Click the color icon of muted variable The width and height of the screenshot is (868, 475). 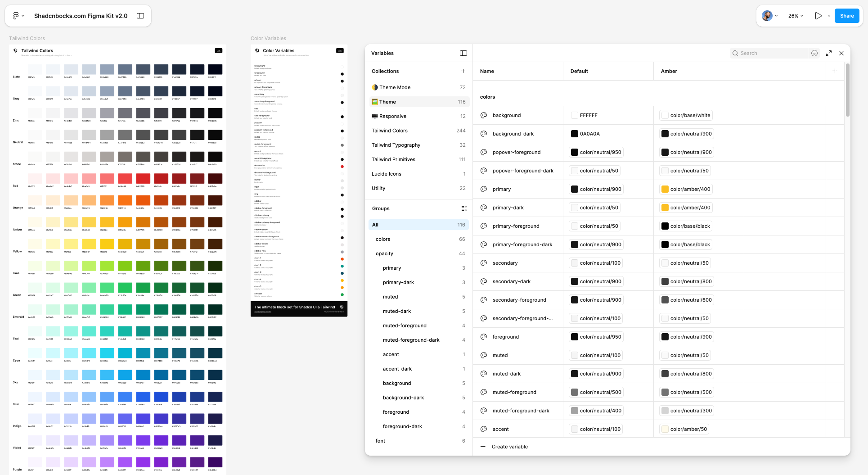[x=484, y=355]
